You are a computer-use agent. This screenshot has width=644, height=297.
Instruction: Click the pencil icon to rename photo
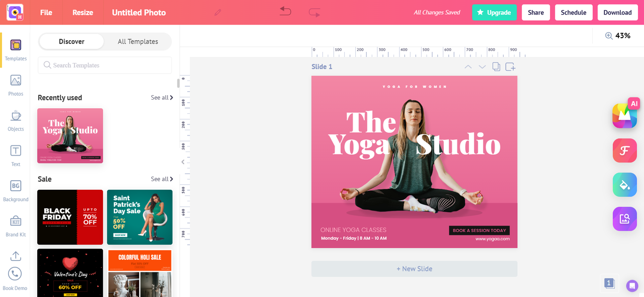[x=218, y=12]
